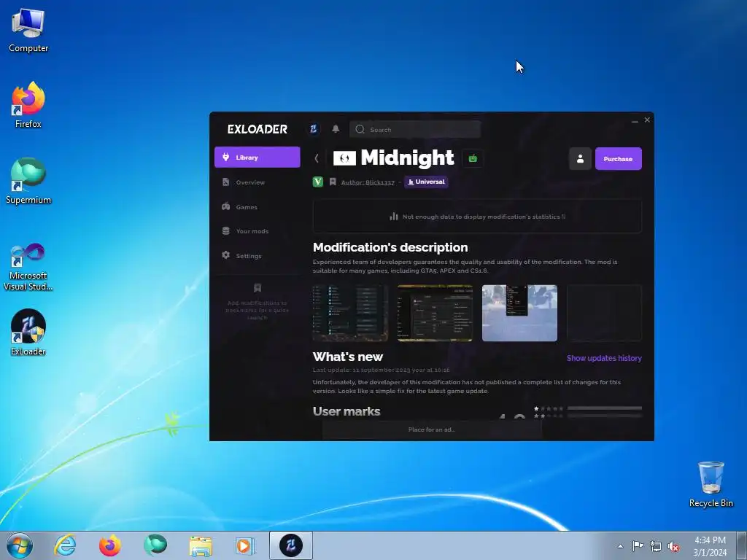Close the ExLoader window
The width and height of the screenshot is (747, 560).
647,120
